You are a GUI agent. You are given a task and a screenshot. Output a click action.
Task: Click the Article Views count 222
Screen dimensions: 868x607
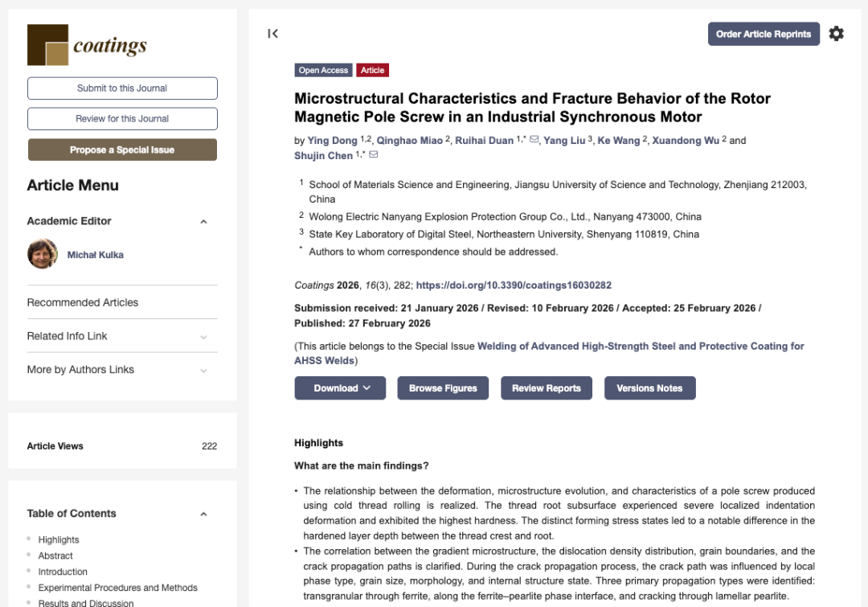209,446
